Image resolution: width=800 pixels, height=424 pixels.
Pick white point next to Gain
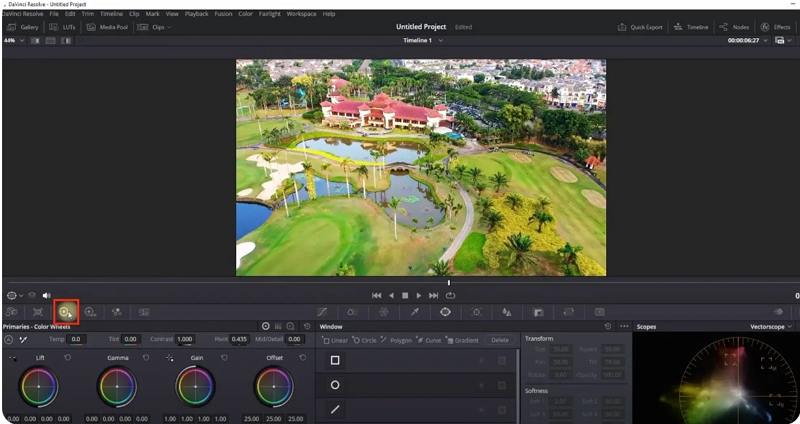point(169,358)
